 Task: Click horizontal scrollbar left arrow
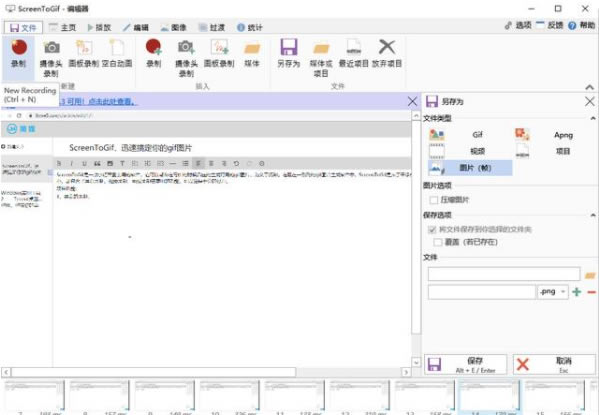click(6, 372)
